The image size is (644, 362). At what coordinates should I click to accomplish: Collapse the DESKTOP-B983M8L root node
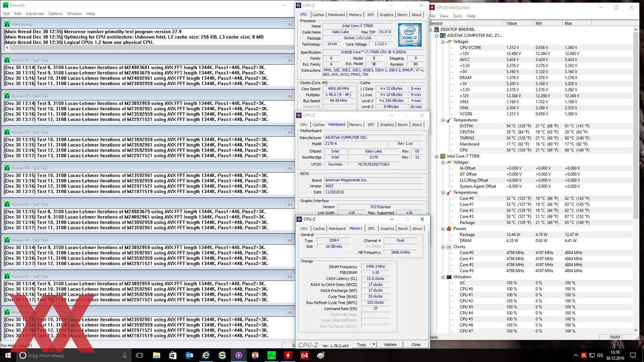431,29
